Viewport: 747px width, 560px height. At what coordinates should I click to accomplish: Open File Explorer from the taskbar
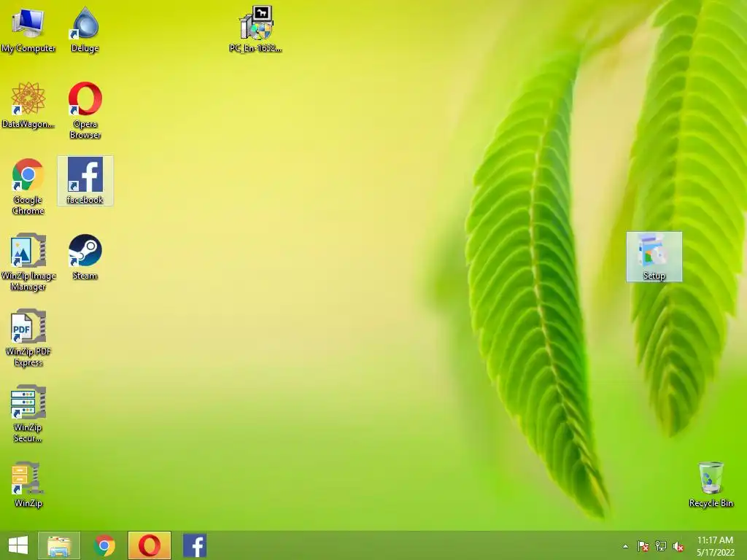59,545
